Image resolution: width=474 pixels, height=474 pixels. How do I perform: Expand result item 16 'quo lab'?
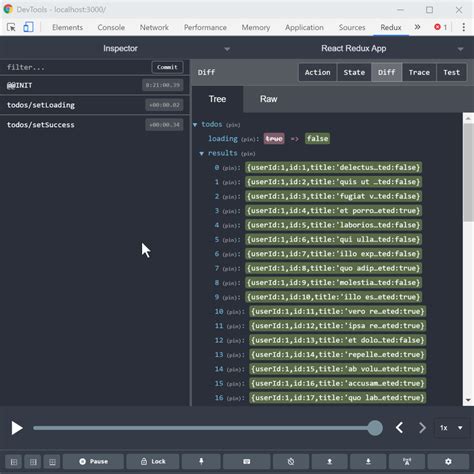338,398
